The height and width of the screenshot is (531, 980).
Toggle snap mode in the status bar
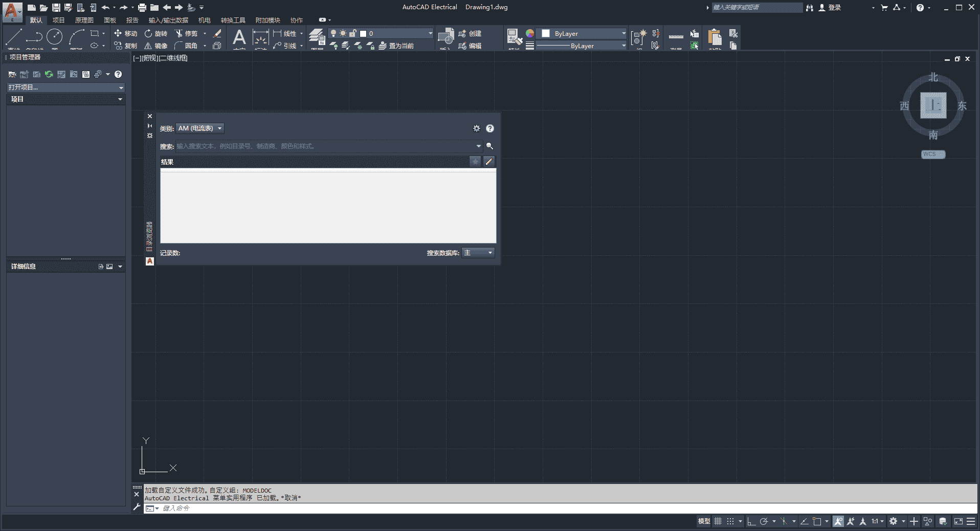point(730,521)
